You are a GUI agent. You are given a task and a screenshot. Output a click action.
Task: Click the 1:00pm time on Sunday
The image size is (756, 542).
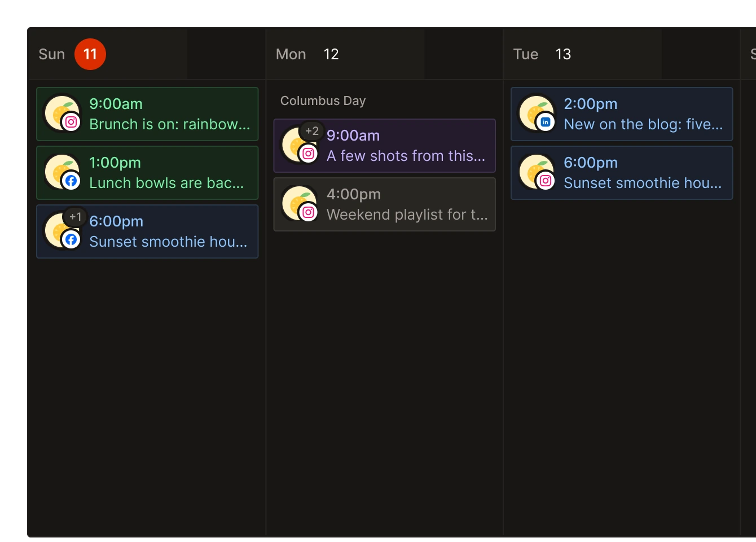(115, 163)
